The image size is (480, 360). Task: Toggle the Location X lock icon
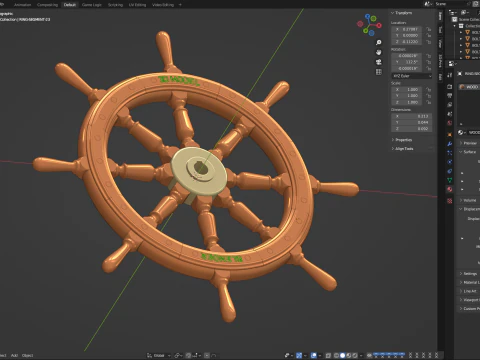(429, 29)
